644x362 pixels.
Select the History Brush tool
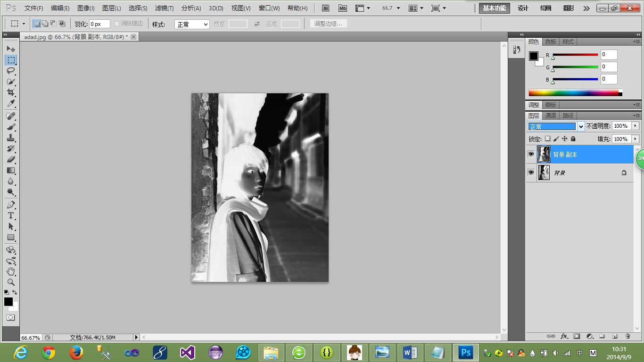pos(11,148)
